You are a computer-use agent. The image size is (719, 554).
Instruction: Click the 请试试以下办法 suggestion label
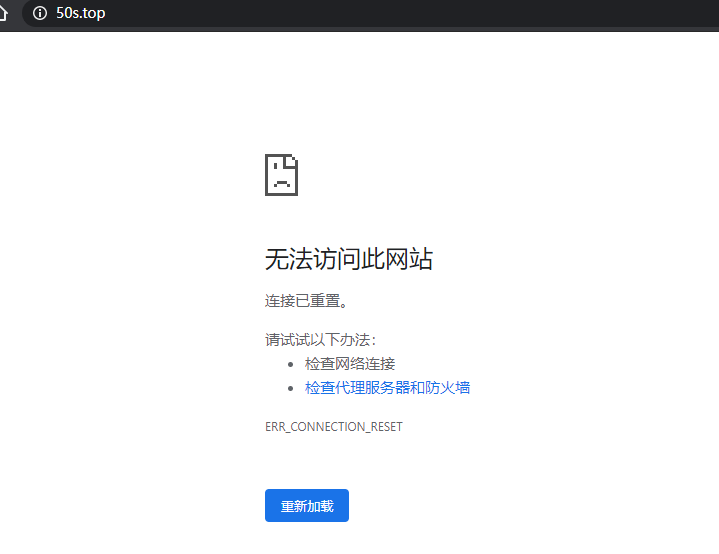click(x=320, y=340)
